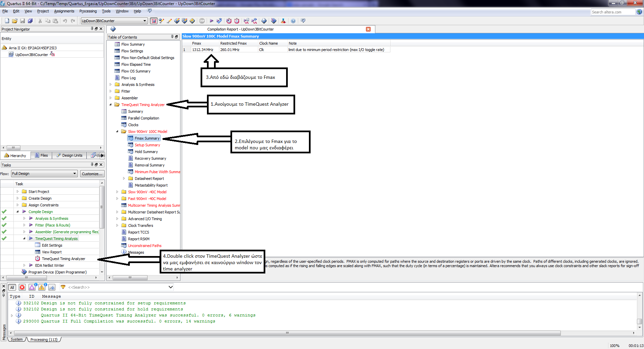Click the filter funnel in messages search

pos(63,287)
